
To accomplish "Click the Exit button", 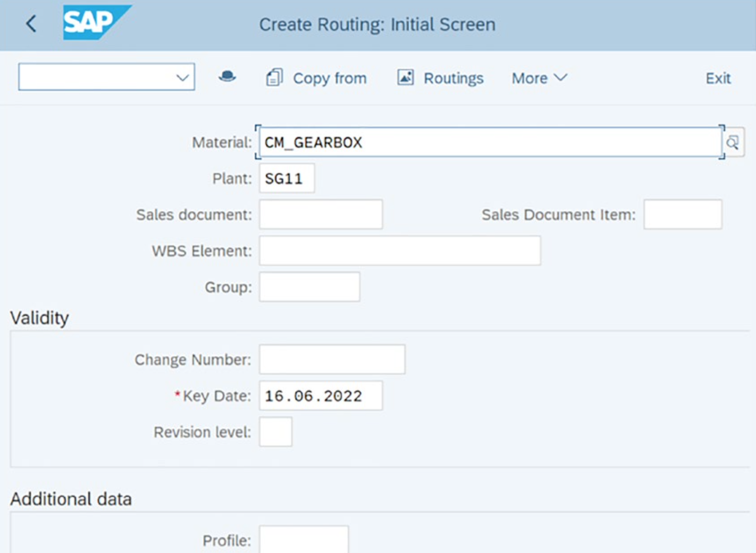I will pos(718,78).
